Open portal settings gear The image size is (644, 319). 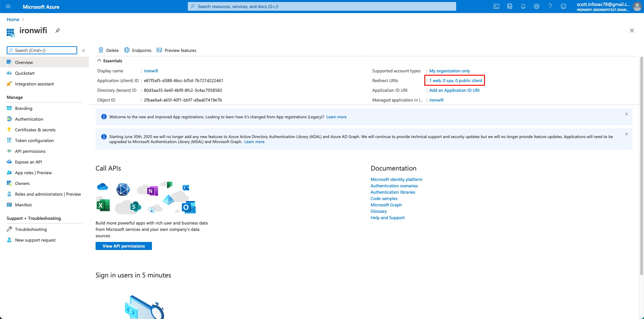point(537,6)
